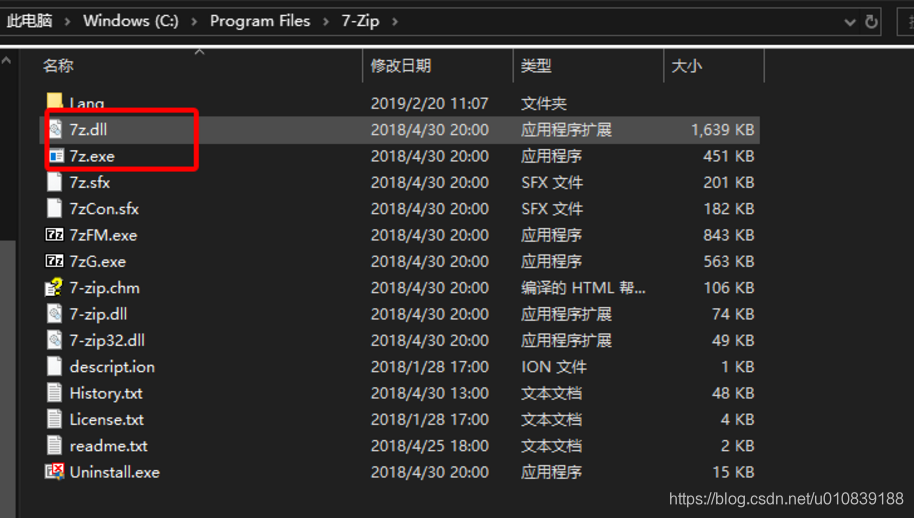The image size is (914, 518).
Task: Expand chevron after 此电脑 in breadcrumb
Action: point(68,22)
